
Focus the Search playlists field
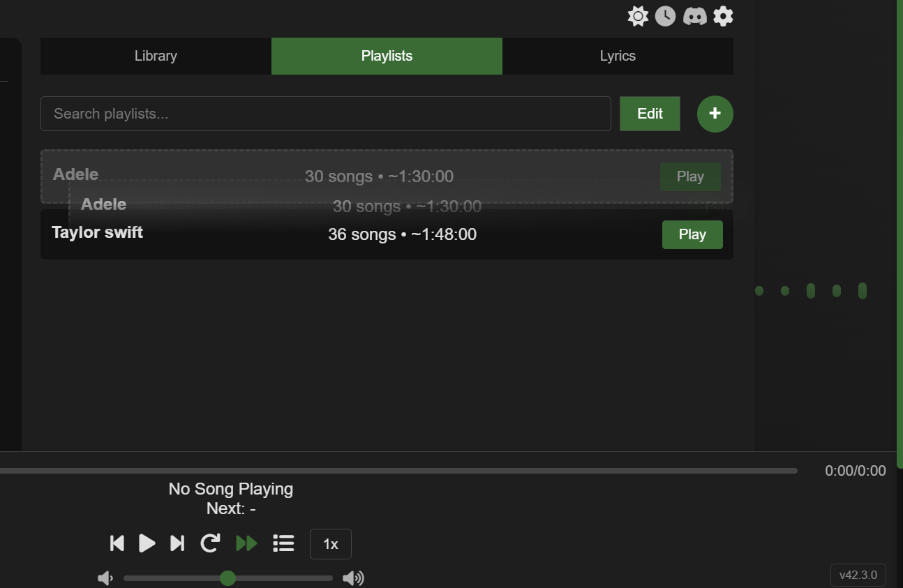[326, 114]
